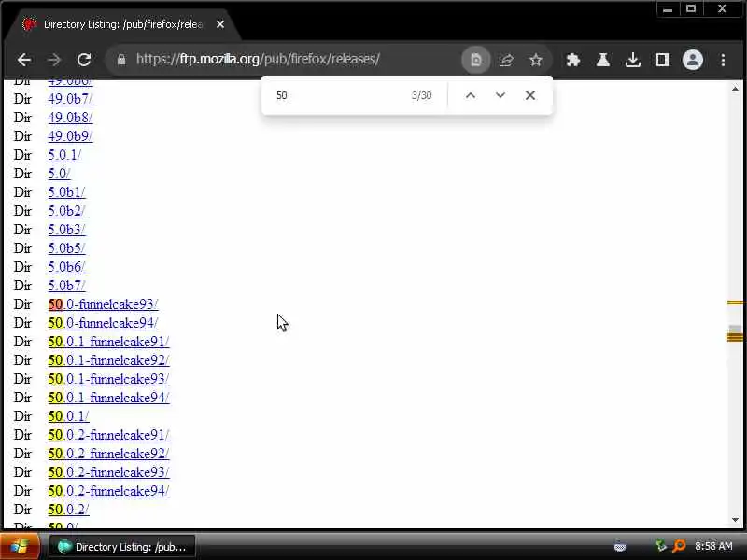The image size is (747, 560).
Task: Open Chrome three-dot menu
Action: [x=723, y=60]
